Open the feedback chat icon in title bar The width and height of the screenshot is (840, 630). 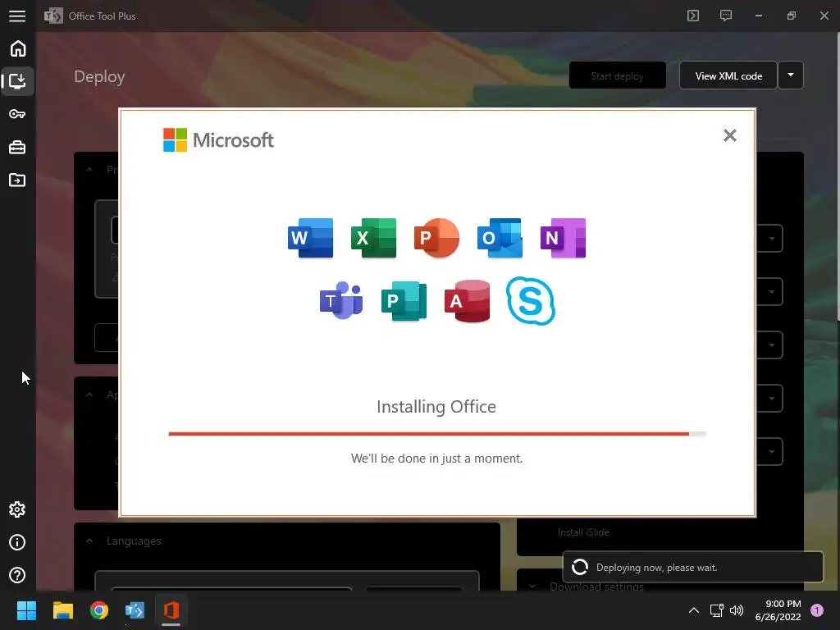[x=725, y=16]
